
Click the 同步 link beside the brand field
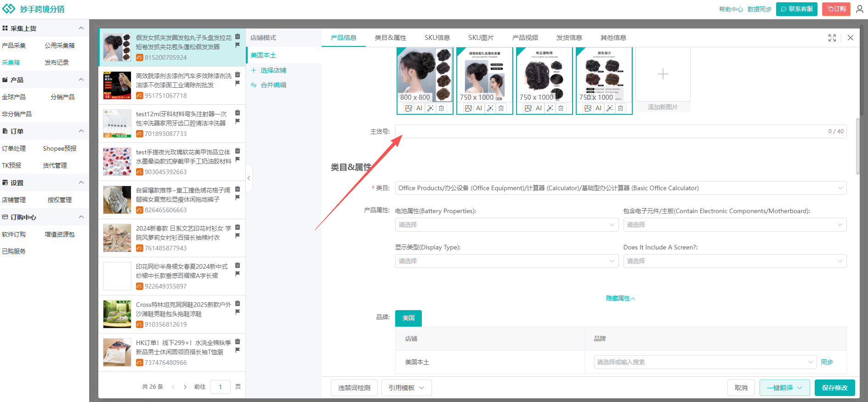(x=827, y=362)
